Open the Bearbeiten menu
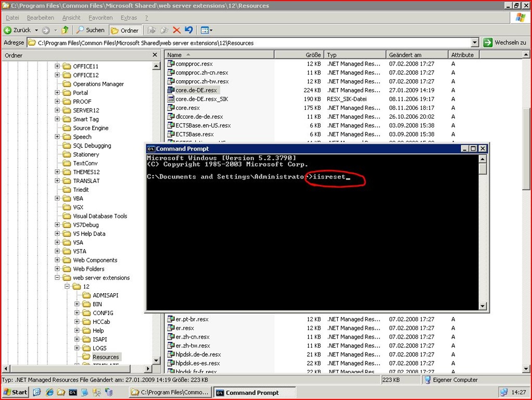This screenshot has height=400, width=532. pos(41,18)
